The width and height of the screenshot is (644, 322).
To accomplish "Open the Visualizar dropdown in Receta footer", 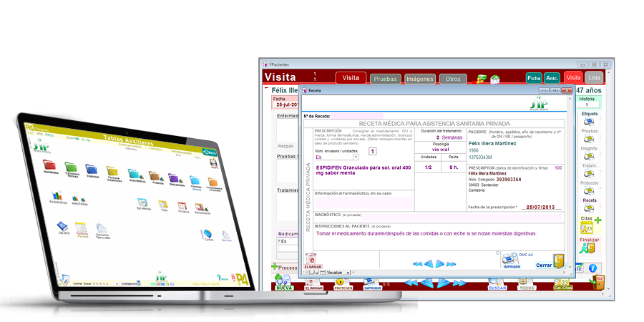I will pyautogui.click(x=349, y=273).
